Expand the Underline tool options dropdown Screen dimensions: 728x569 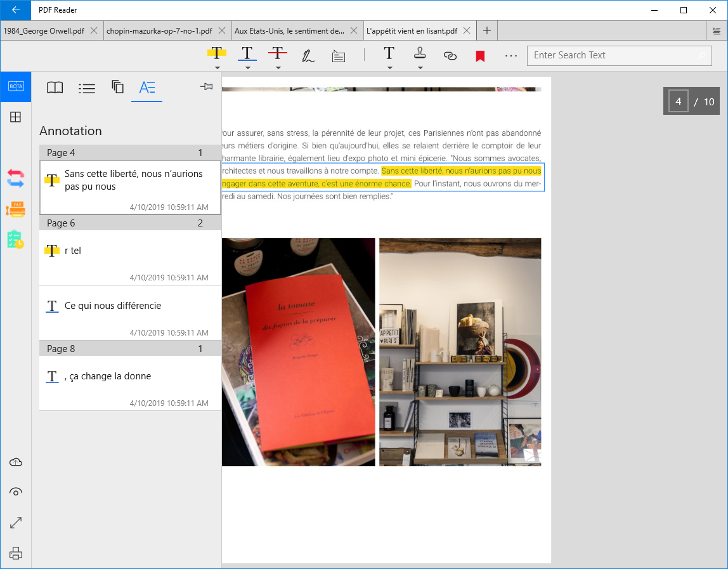247,68
